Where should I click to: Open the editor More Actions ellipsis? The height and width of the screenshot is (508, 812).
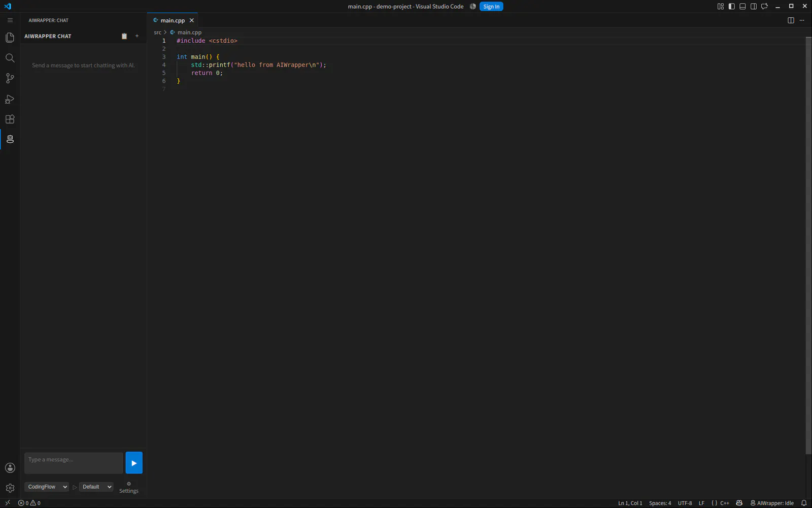[802, 20]
